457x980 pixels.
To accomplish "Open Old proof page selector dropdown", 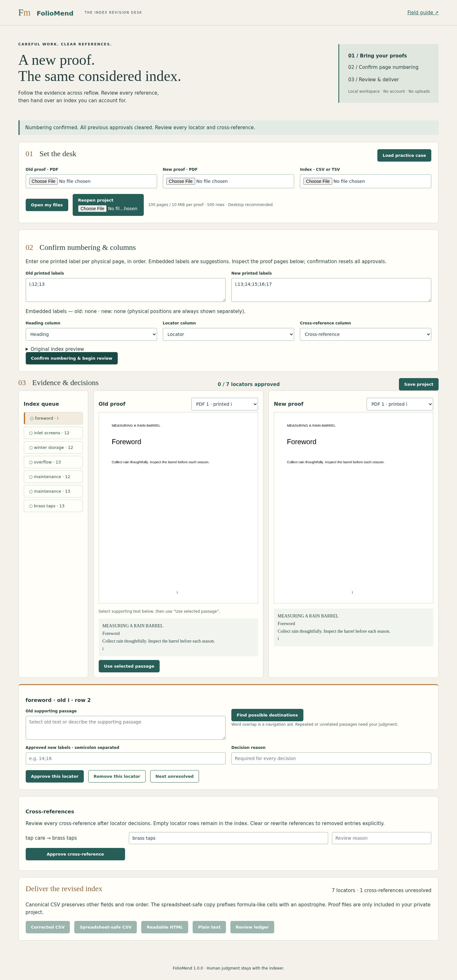I will tap(224, 404).
